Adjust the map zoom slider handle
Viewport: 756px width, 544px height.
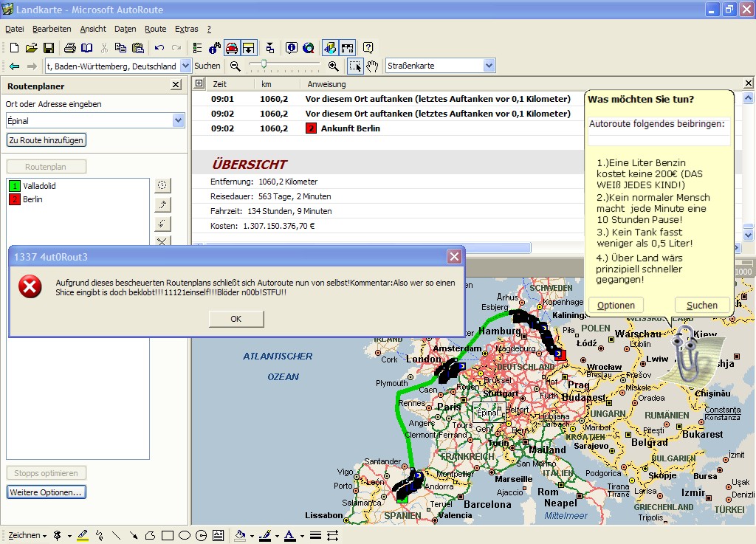pyautogui.click(x=264, y=63)
